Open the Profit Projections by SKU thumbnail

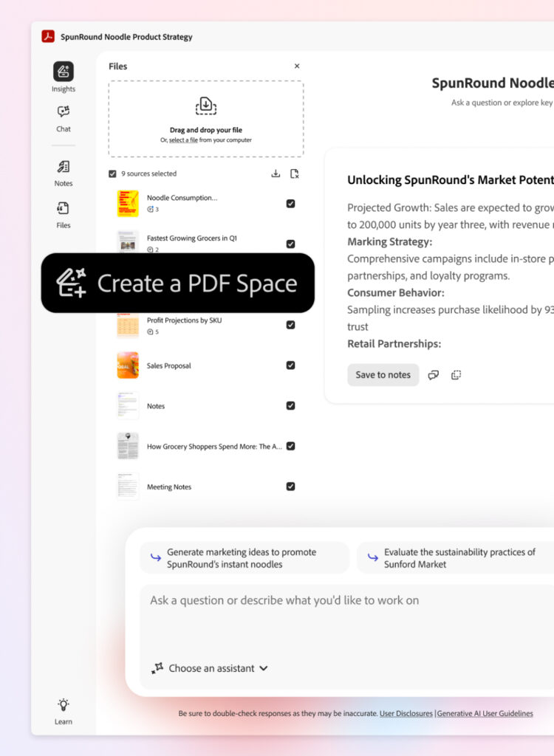[128, 325]
